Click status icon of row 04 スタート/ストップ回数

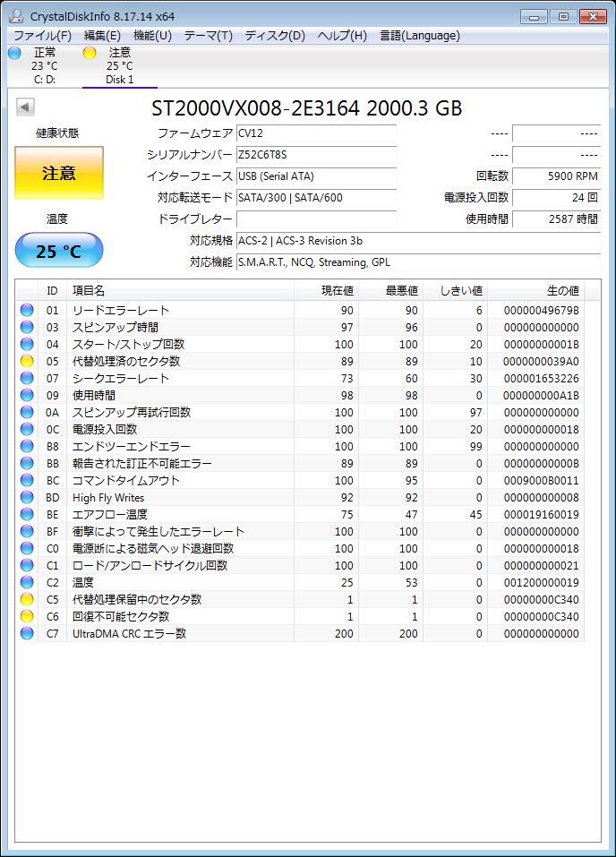point(27,345)
